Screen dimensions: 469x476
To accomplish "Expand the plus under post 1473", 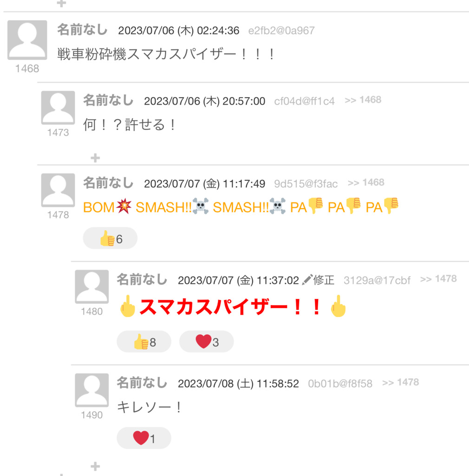I will point(95,158).
